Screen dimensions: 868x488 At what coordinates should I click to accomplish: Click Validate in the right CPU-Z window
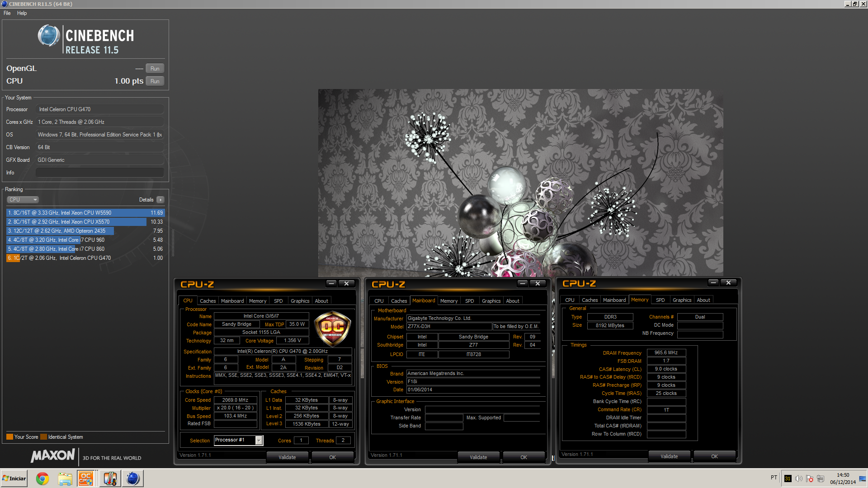coord(669,456)
